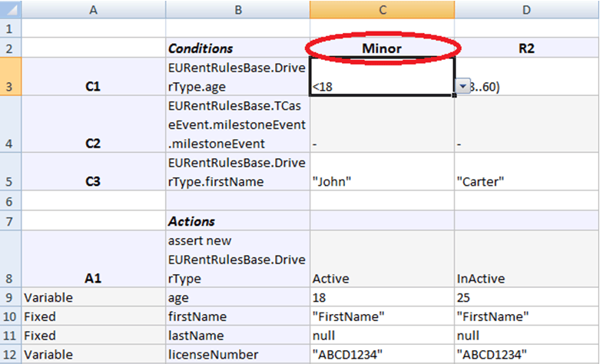Click the Conditions heading cell
This screenshot has height=364, width=600.
[x=237, y=48]
